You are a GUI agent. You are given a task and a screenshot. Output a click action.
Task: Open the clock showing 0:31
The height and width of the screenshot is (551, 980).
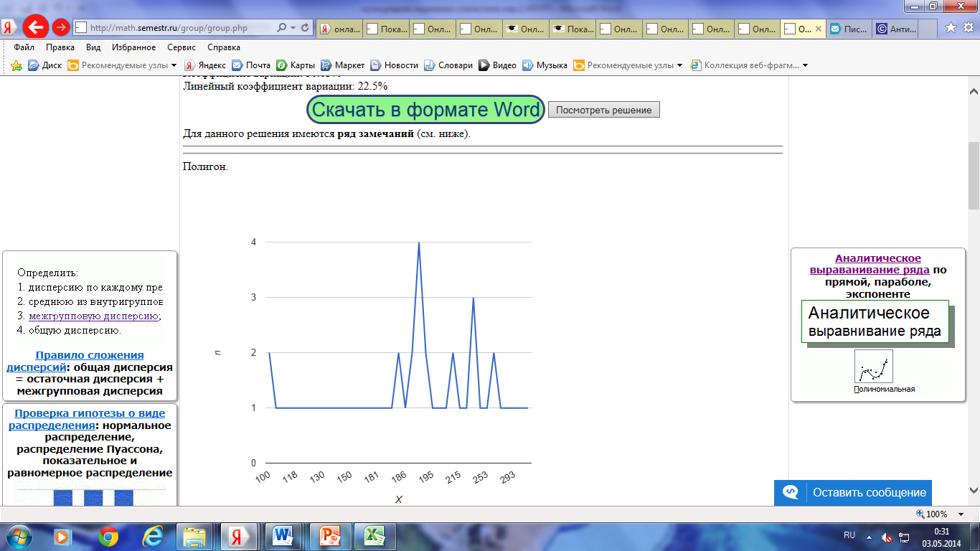943,536
